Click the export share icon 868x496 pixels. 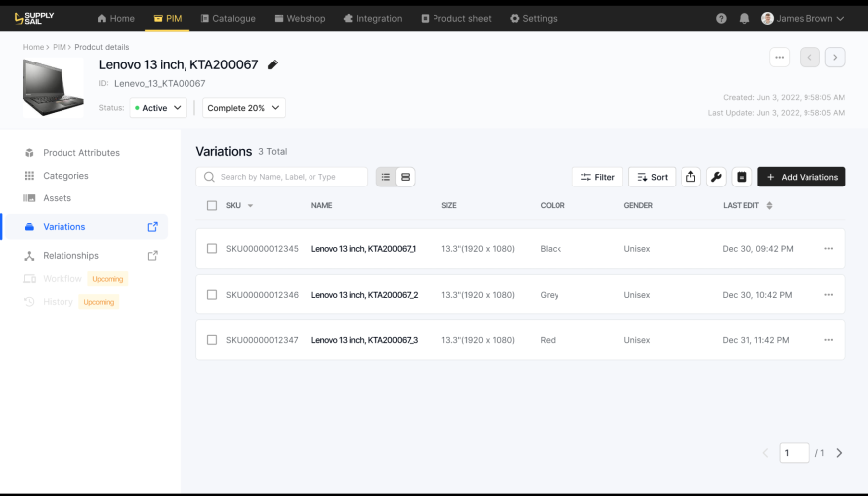[690, 177]
